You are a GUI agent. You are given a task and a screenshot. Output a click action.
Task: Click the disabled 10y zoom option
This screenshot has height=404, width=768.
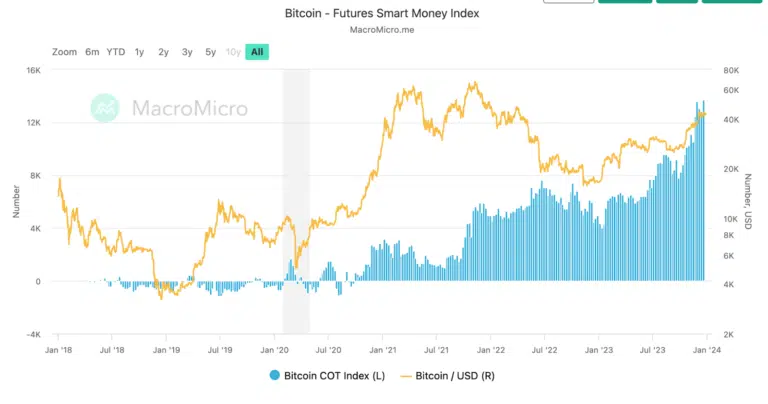click(233, 52)
